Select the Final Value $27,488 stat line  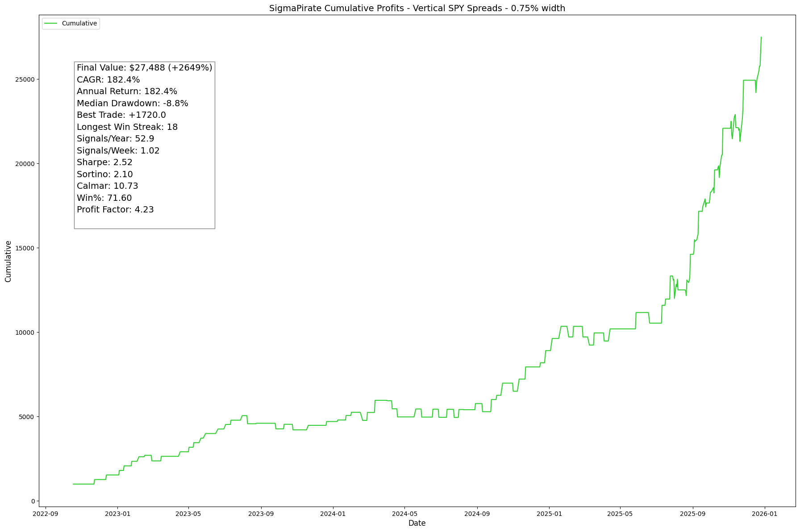(x=144, y=68)
